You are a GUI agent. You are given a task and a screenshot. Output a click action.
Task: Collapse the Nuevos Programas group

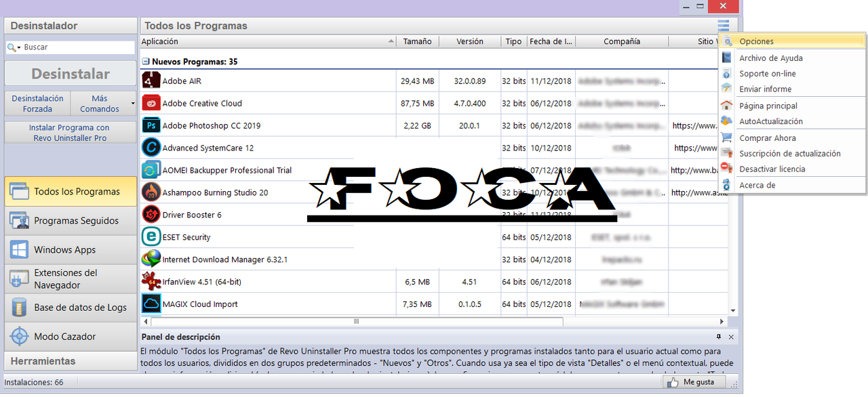(145, 62)
